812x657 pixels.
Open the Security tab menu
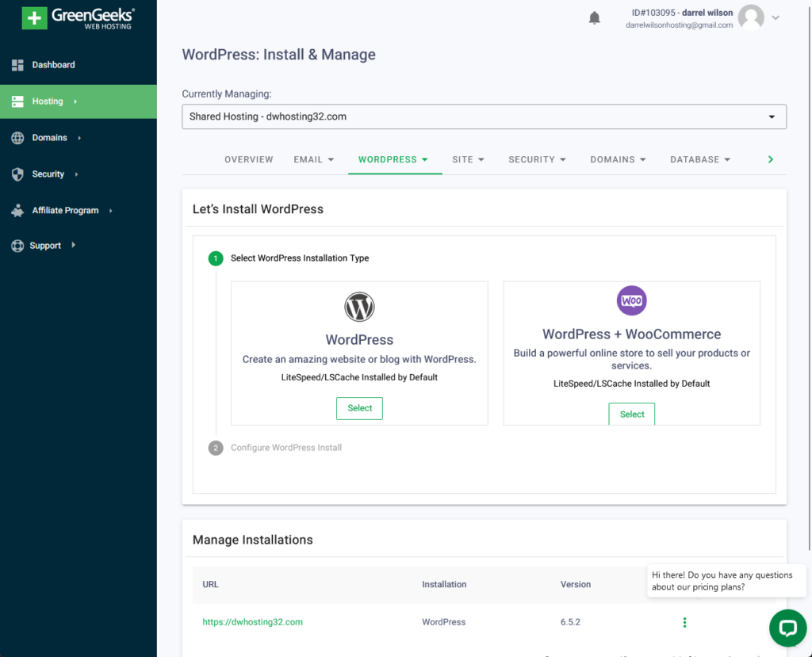click(x=537, y=159)
